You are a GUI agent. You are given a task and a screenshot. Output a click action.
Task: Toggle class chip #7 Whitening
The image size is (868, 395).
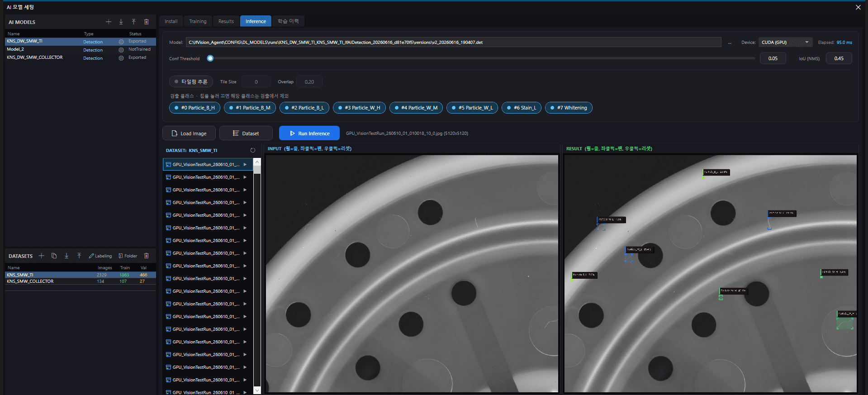click(x=569, y=108)
